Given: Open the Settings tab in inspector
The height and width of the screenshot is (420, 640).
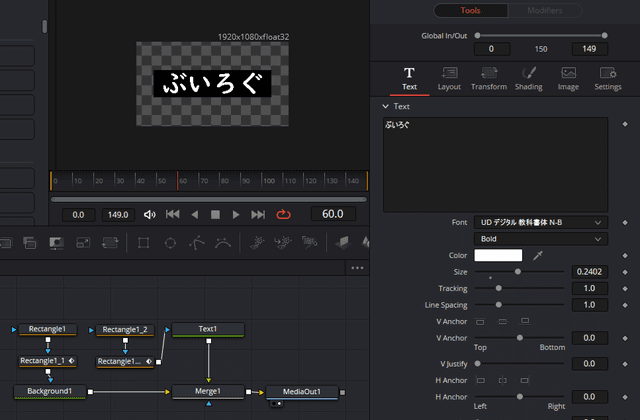Looking at the screenshot, I should 608,79.
